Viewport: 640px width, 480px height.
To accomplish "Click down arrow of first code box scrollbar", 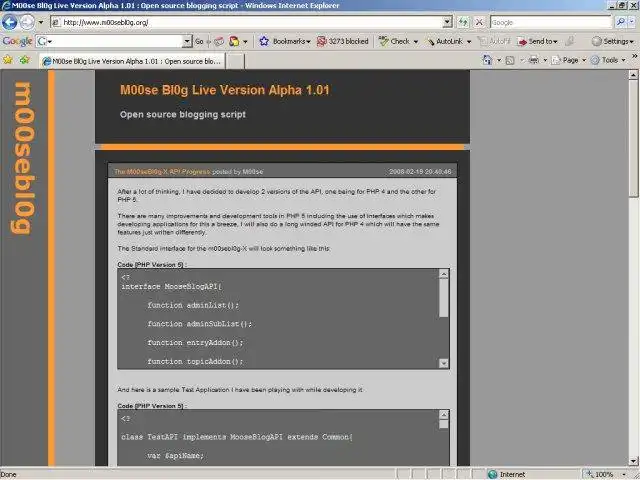I will (444, 363).
